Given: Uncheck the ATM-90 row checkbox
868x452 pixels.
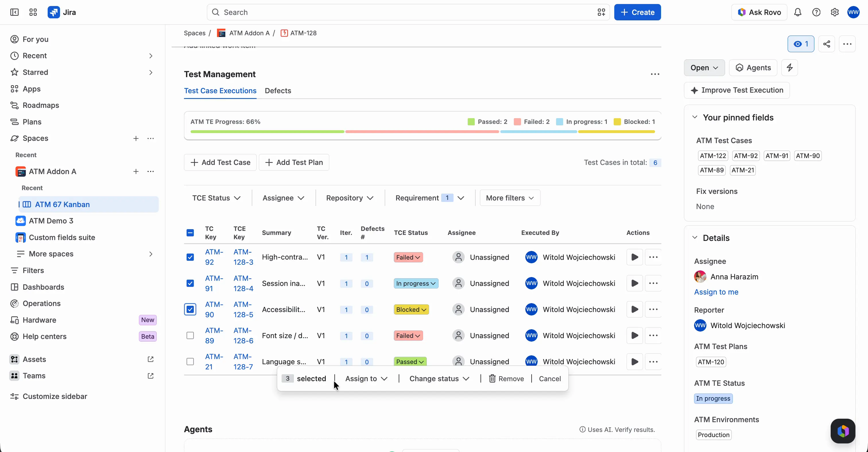Looking at the screenshot, I should [x=190, y=309].
